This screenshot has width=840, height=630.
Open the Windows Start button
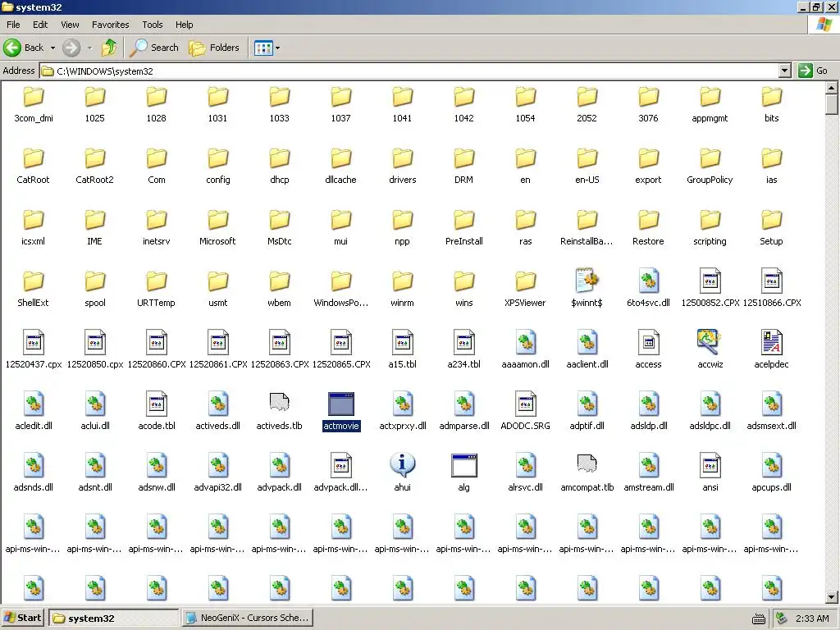pos(23,618)
